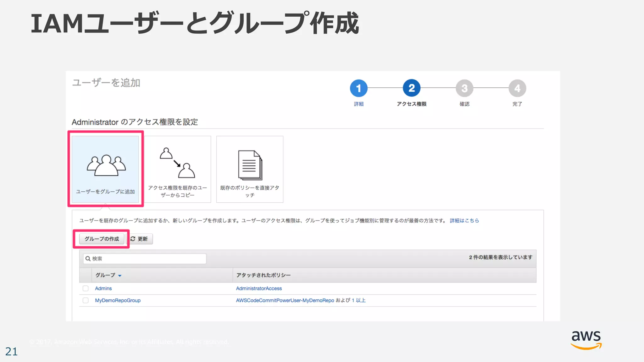Click the refresh arrows icon beside 更新
This screenshot has width=644, height=362.
pos(133,239)
